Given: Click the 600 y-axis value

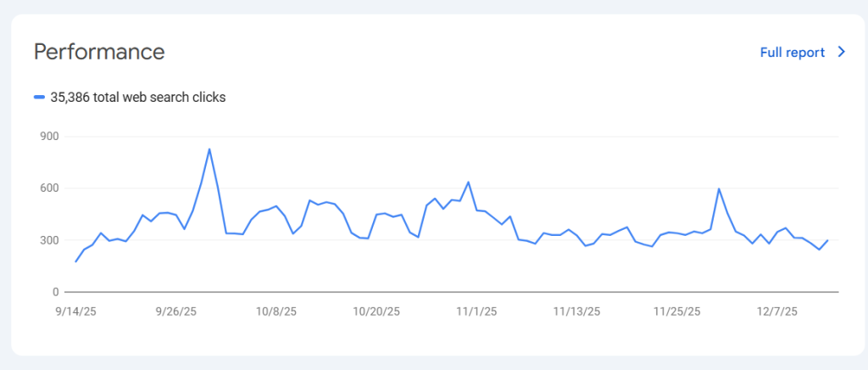Looking at the screenshot, I should 48,188.
